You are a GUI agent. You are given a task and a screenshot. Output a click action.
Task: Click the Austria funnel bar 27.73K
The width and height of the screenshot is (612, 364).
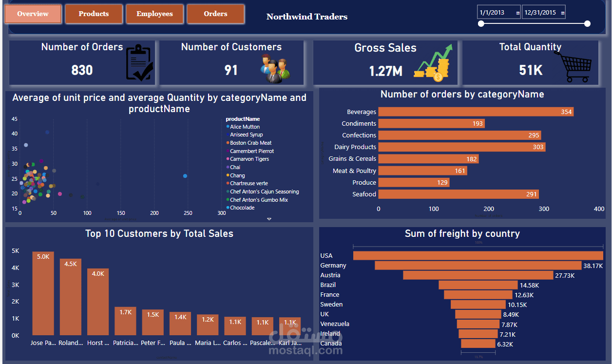coord(478,275)
